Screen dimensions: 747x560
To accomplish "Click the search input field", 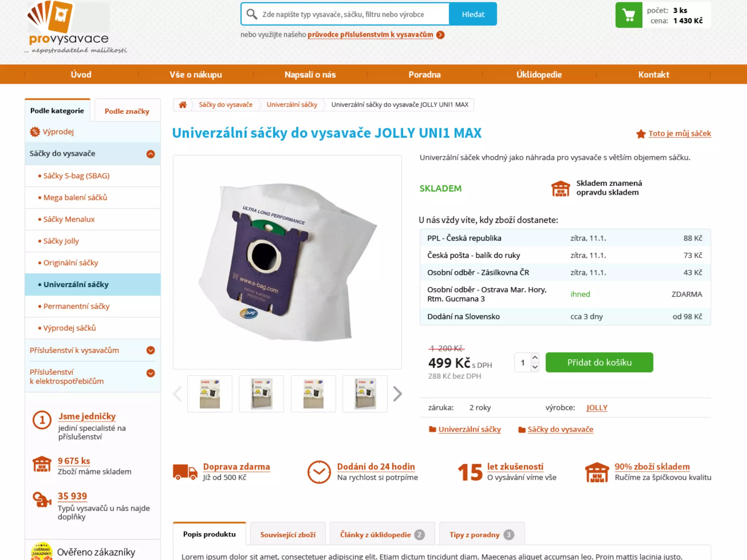I will [x=345, y=14].
